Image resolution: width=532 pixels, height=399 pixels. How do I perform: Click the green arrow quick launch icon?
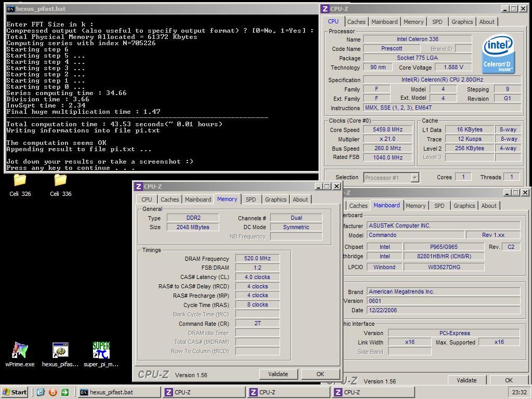65,392
